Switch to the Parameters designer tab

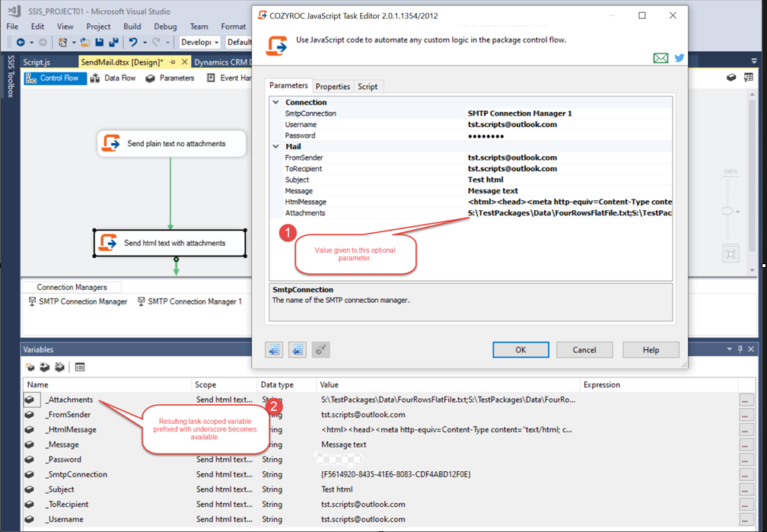pos(170,78)
